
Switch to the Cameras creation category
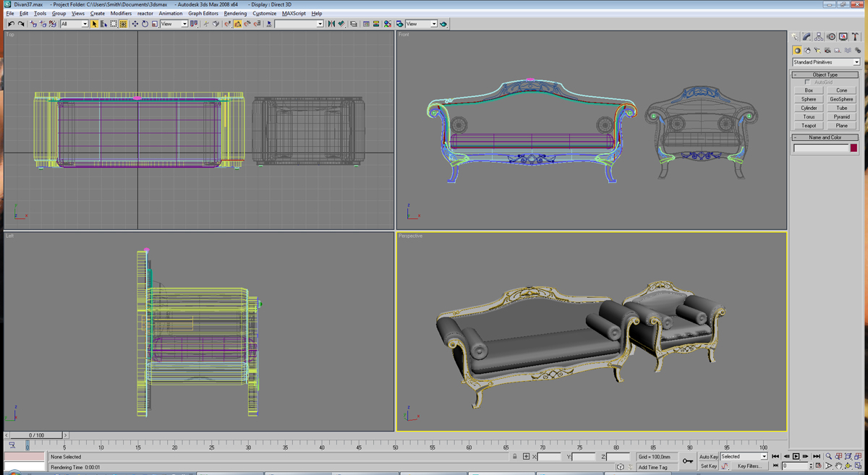pos(827,51)
